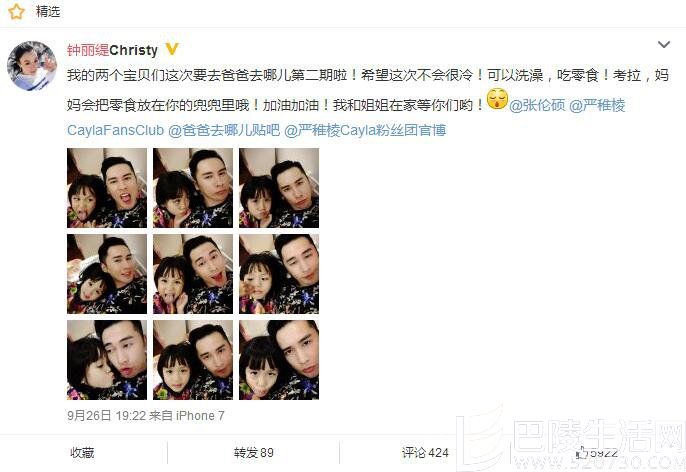This screenshot has width=686, height=472.
Task: Click the star icon beside 精选
Action: (16, 11)
